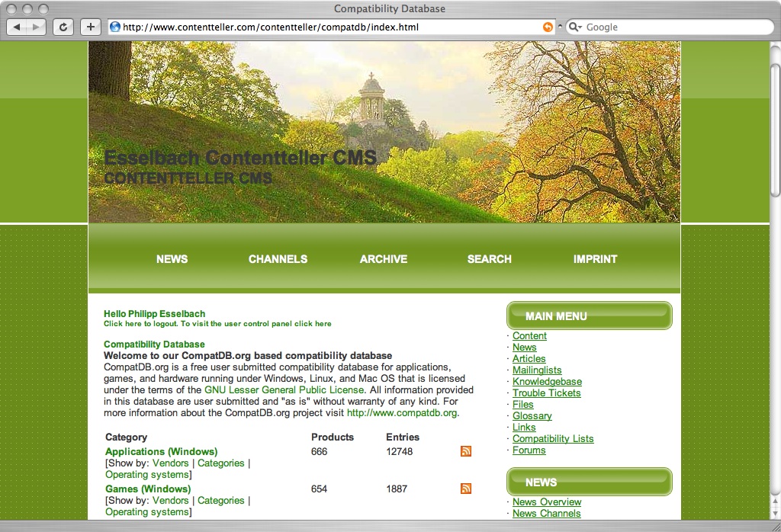Viewport: 781px width, 532px height.
Task: Click the landscape banner image
Action: (384, 132)
